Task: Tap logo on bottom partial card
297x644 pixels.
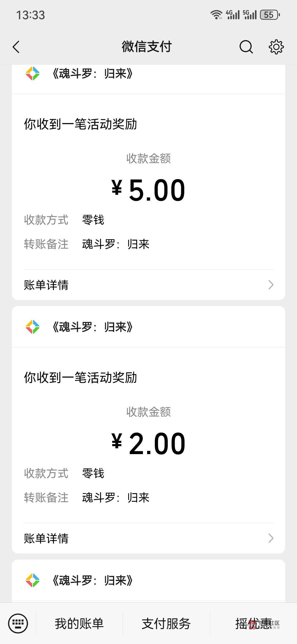Action: (32, 580)
